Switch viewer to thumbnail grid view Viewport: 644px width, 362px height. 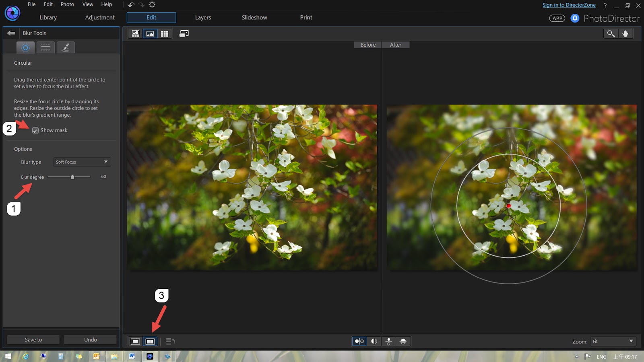(164, 33)
